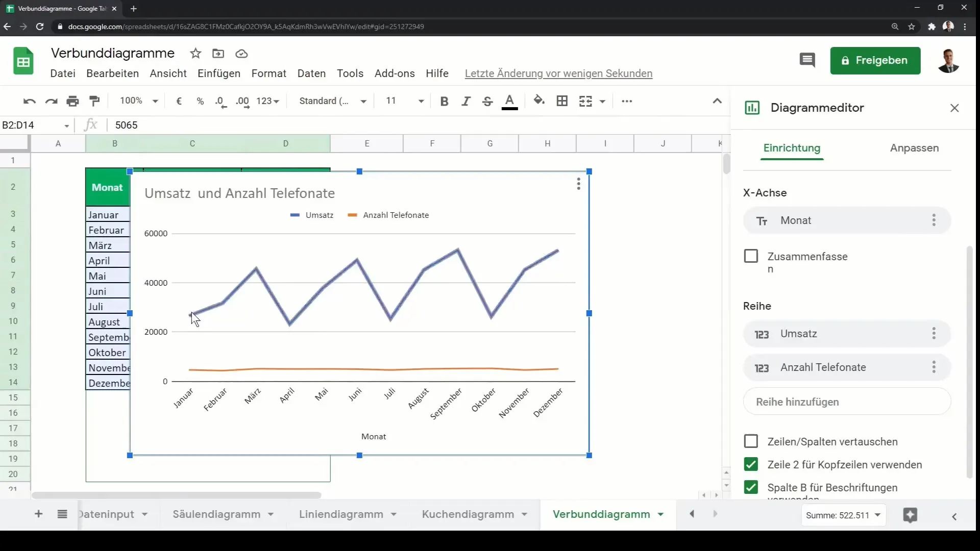Show more toolbar options ellipsis
Image resolution: width=980 pixels, height=551 pixels.
click(x=627, y=101)
